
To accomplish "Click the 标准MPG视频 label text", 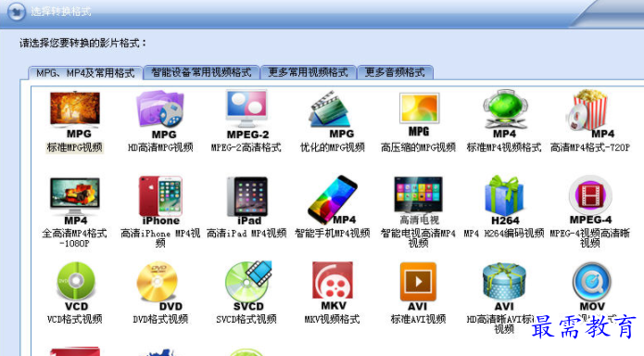I will click(x=75, y=147).
